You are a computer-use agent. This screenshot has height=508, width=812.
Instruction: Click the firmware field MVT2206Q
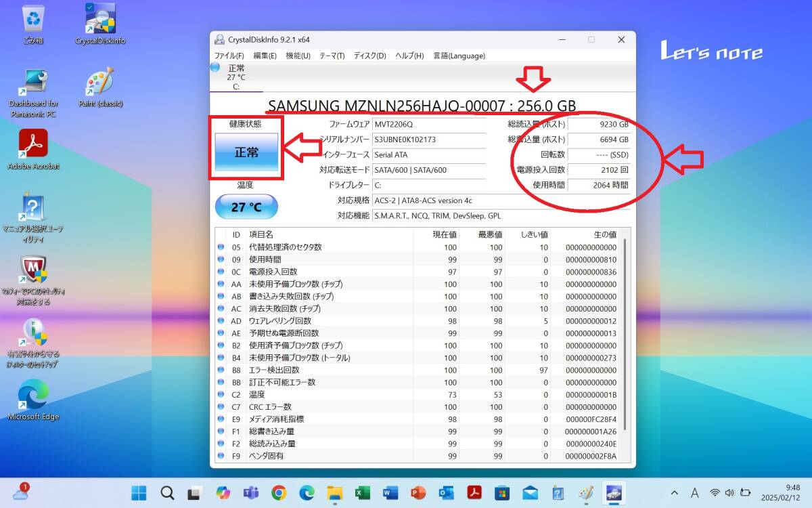(x=429, y=124)
